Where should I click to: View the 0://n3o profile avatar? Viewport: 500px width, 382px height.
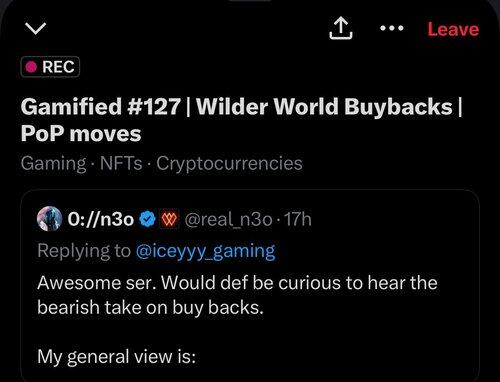click(49, 219)
